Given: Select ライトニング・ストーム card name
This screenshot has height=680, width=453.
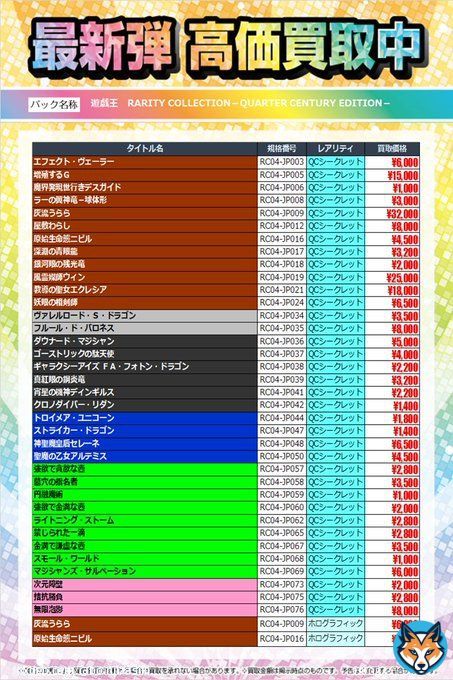Looking at the screenshot, I should [74, 520].
